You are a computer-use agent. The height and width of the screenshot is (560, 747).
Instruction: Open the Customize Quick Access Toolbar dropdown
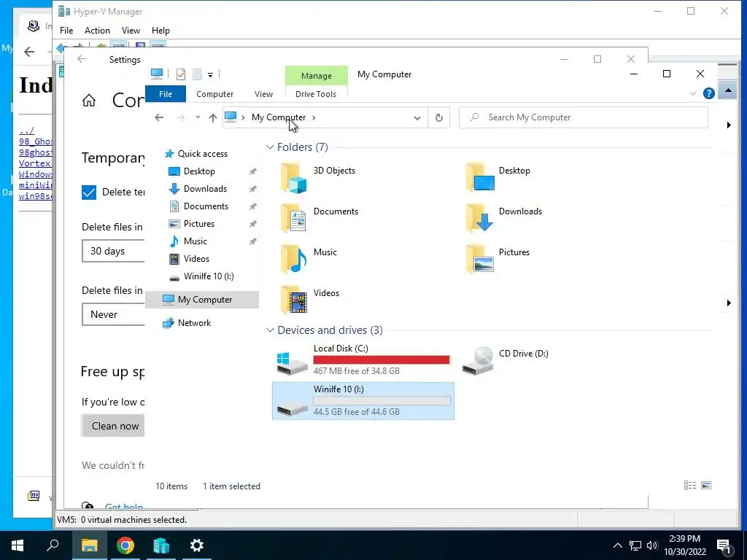(210, 75)
